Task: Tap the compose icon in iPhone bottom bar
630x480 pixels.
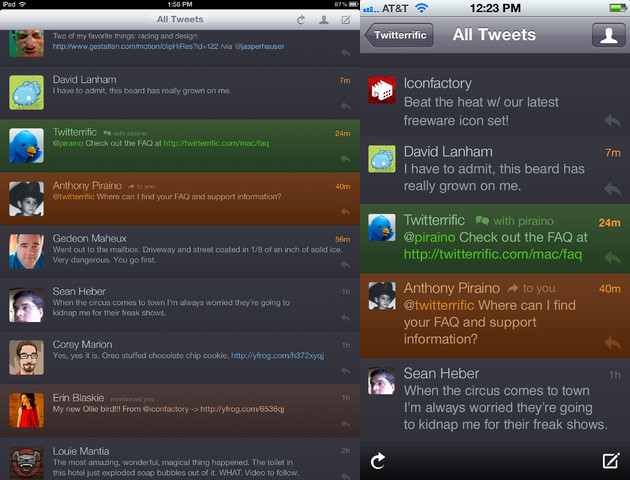Action: tap(611, 461)
